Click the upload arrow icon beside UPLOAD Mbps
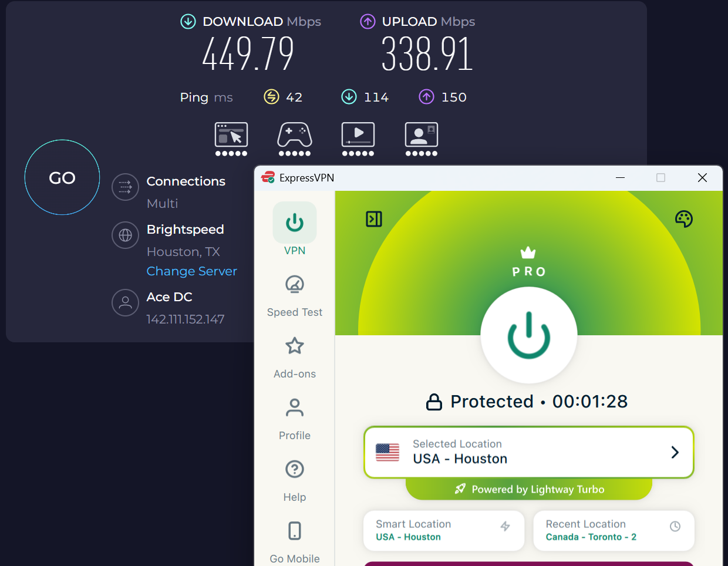728x566 pixels. 368,22
